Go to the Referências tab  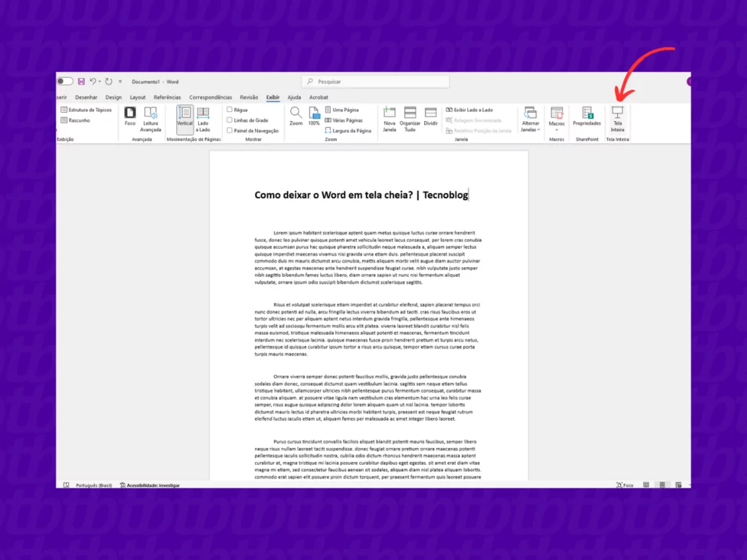tap(167, 97)
